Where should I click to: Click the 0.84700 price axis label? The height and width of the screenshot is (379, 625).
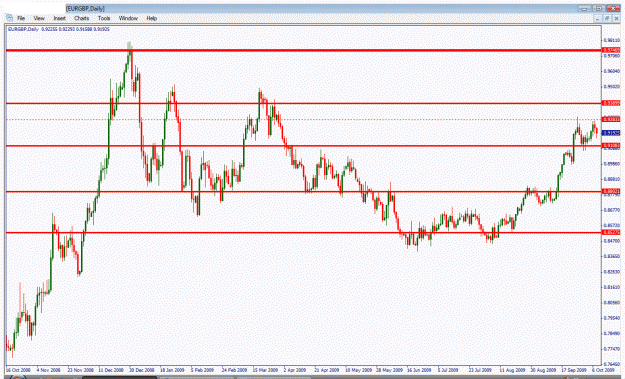pyautogui.click(x=611, y=241)
